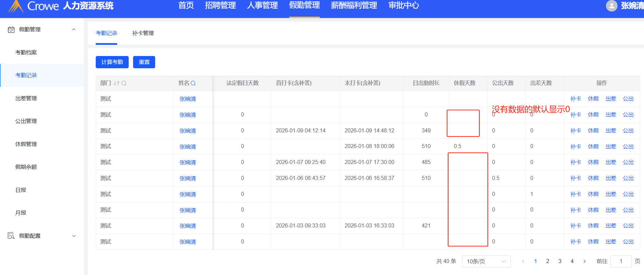Click the 重置 button
This screenshot has width=644, height=275.
pyautogui.click(x=144, y=62)
